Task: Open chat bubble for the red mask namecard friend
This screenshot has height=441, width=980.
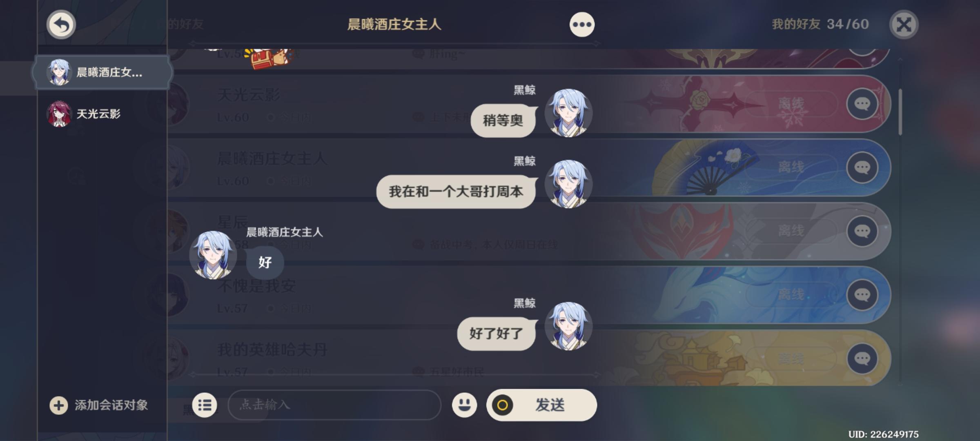Action: point(862,232)
